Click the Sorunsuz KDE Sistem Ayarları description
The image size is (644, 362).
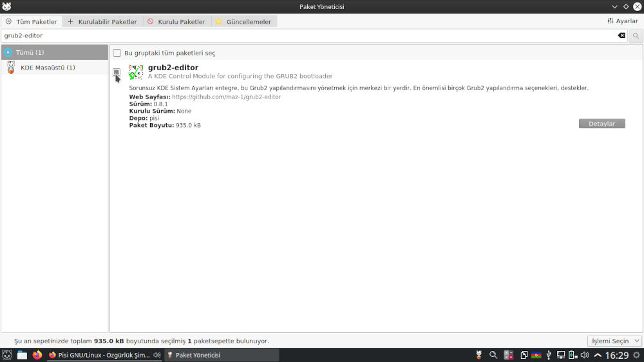[x=359, y=88]
